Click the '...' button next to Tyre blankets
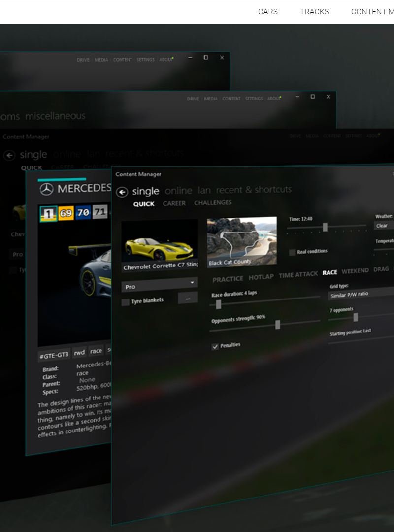 188,299
